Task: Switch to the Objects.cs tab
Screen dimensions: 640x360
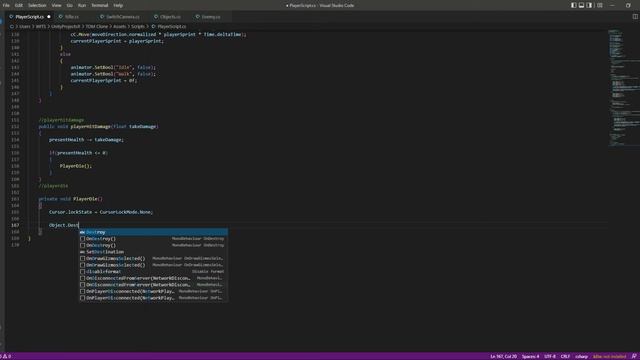Action: click(x=170, y=17)
